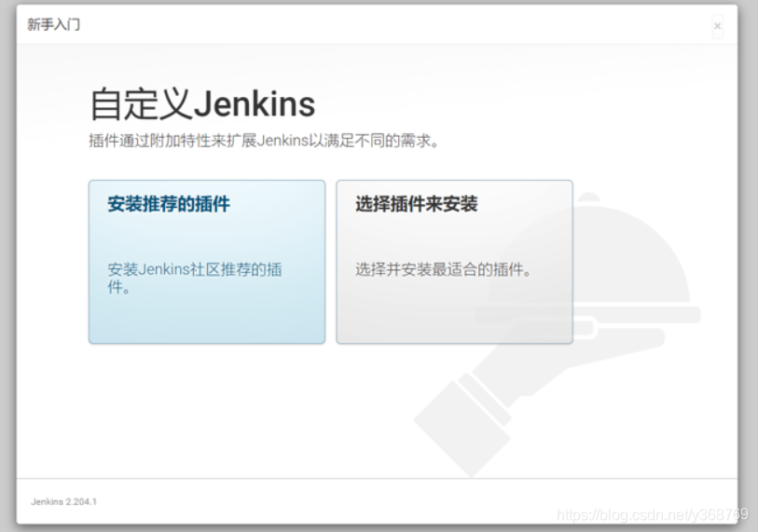Click the Jenkins 2.204.1 version text

click(x=63, y=502)
